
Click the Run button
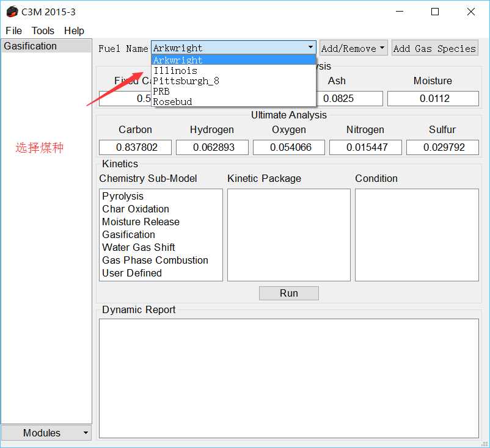pos(289,293)
